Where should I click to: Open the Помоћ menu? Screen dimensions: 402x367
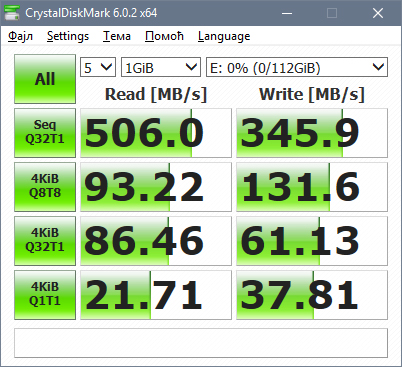[x=164, y=36]
